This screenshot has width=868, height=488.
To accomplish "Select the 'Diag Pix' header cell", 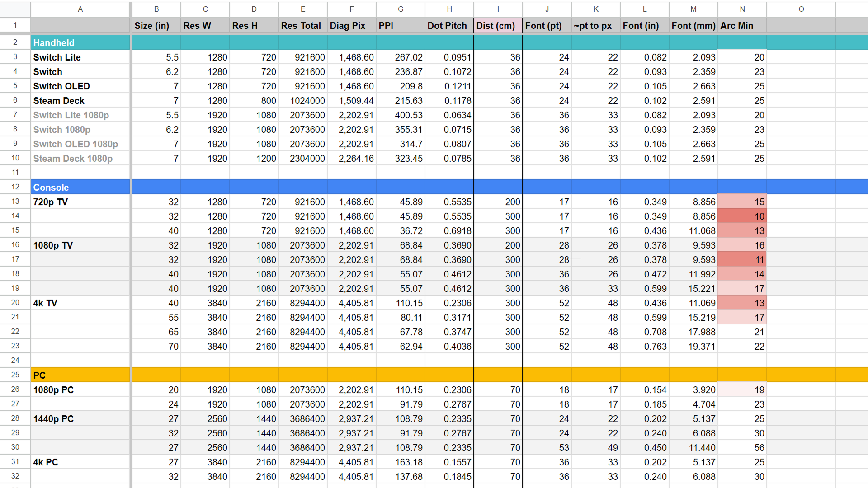I will pos(352,25).
